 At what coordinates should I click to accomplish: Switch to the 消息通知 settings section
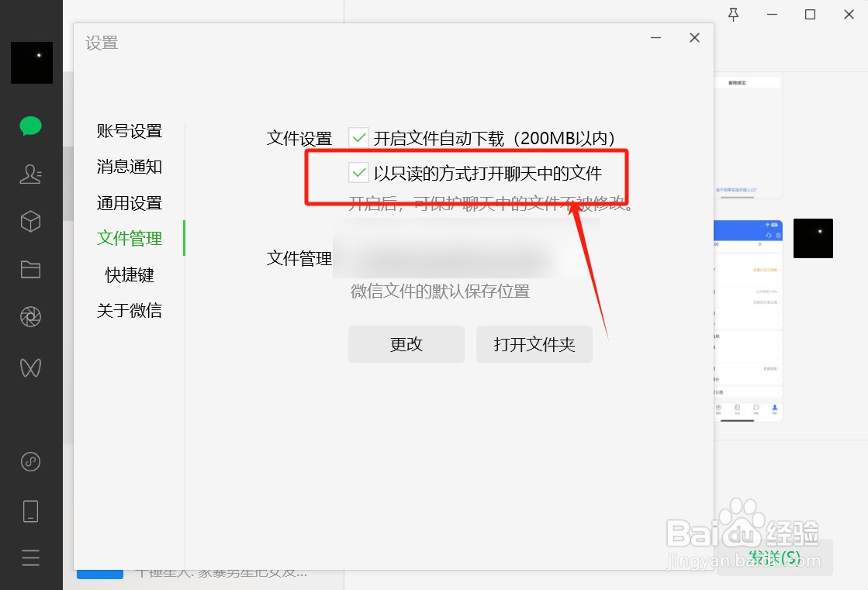pos(129,167)
